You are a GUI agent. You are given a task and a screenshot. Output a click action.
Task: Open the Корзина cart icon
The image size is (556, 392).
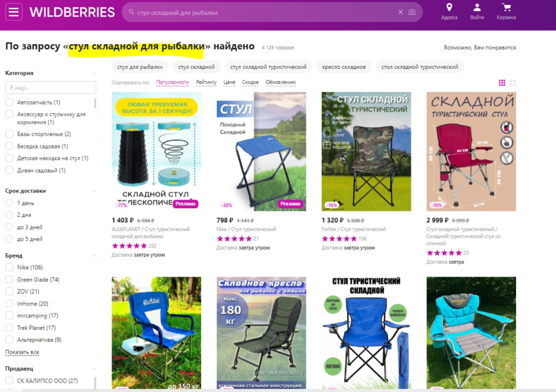[x=506, y=7]
